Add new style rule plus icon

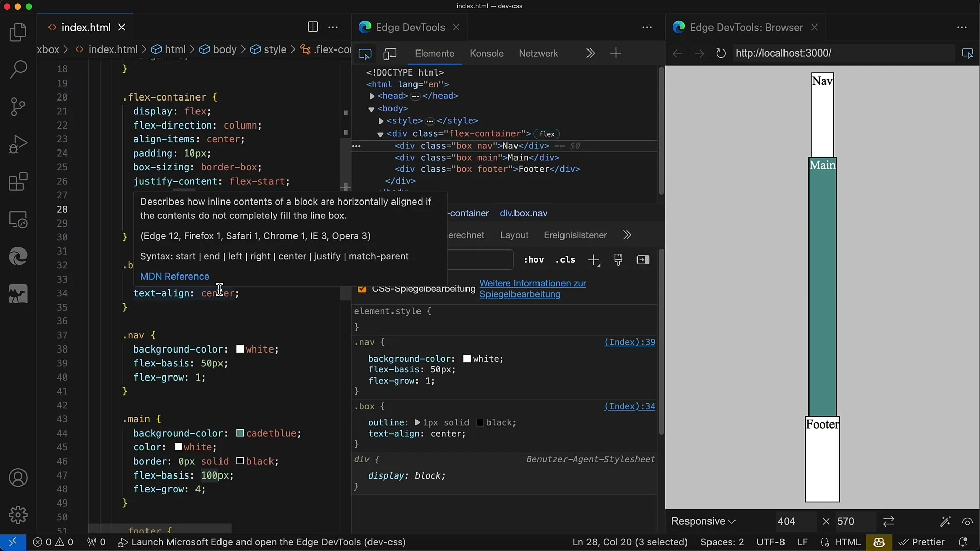point(594,260)
